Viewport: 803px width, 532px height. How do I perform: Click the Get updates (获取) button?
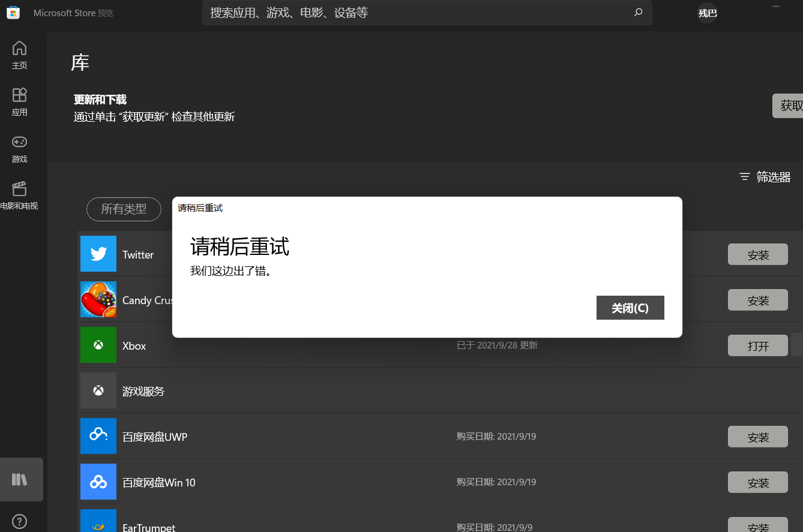tap(787, 106)
